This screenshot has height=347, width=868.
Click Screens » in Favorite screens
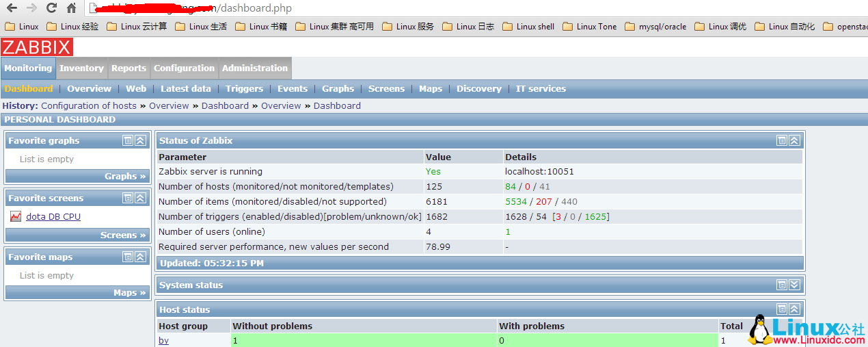click(x=123, y=235)
